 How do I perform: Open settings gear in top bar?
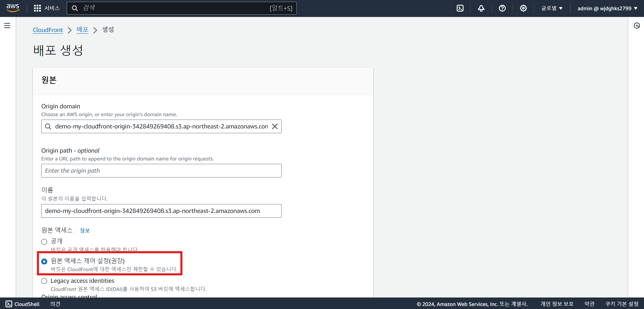click(523, 8)
